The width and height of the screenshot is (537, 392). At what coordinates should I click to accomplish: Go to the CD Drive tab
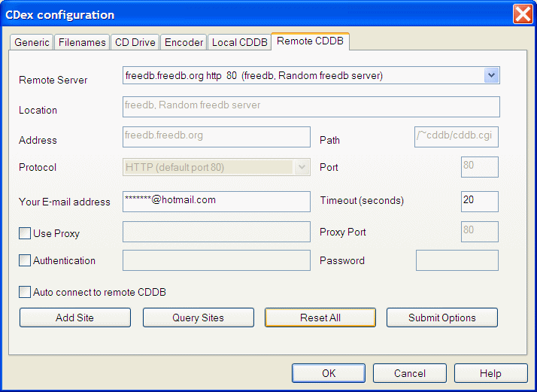pos(135,42)
